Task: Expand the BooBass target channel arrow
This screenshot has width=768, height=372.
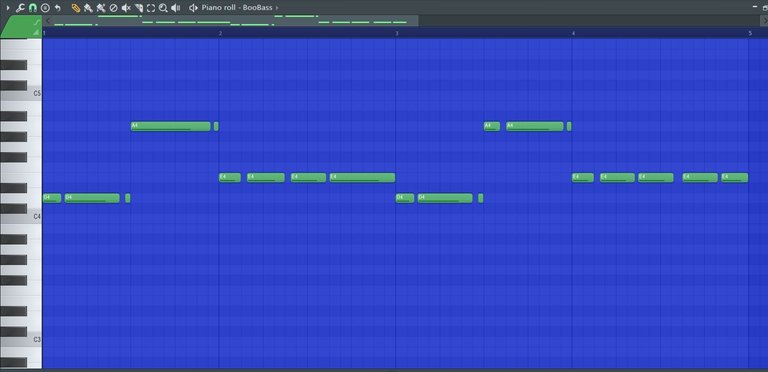Action: [x=277, y=8]
